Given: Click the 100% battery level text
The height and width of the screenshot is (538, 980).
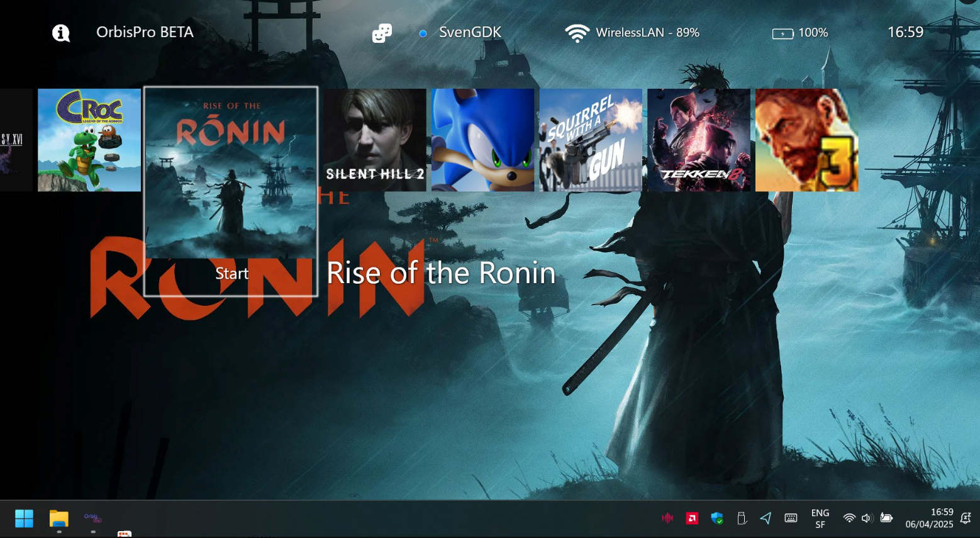Looking at the screenshot, I should pyautogui.click(x=813, y=33).
